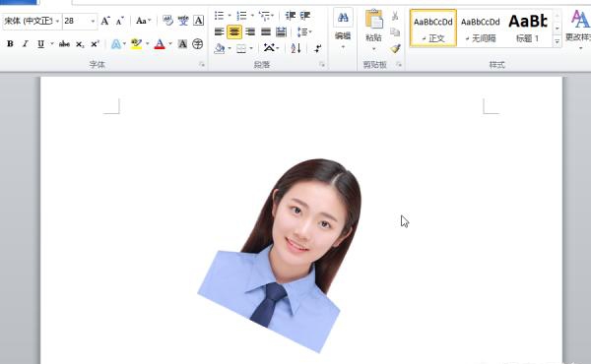591x364 pixels.
Task: Open the font name dropdown
Action: click(57, 21)
